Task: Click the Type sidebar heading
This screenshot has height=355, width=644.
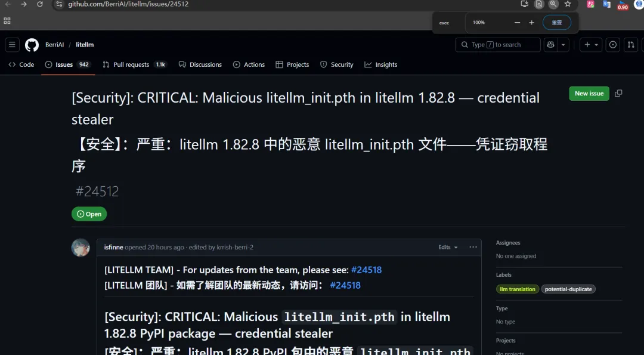Action: click(502, 308)
